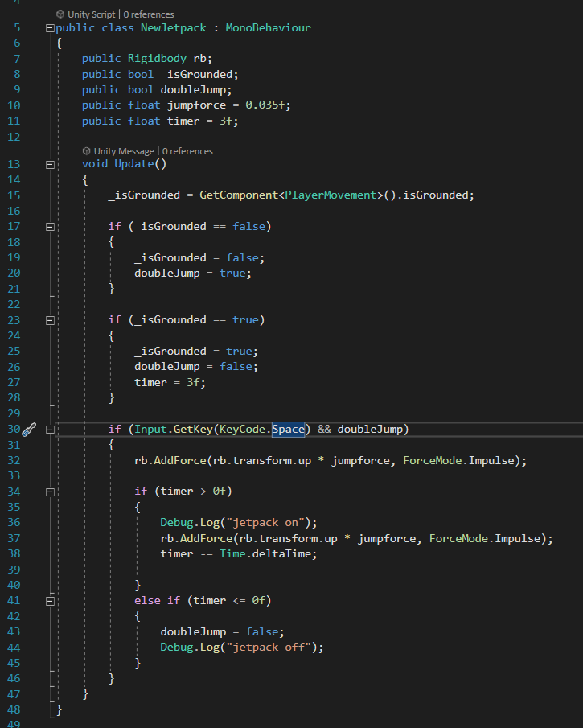Click the Unity Message cube icon above Update
The width and height of the screenshot is (583, 728).
[x=86, y=151]
